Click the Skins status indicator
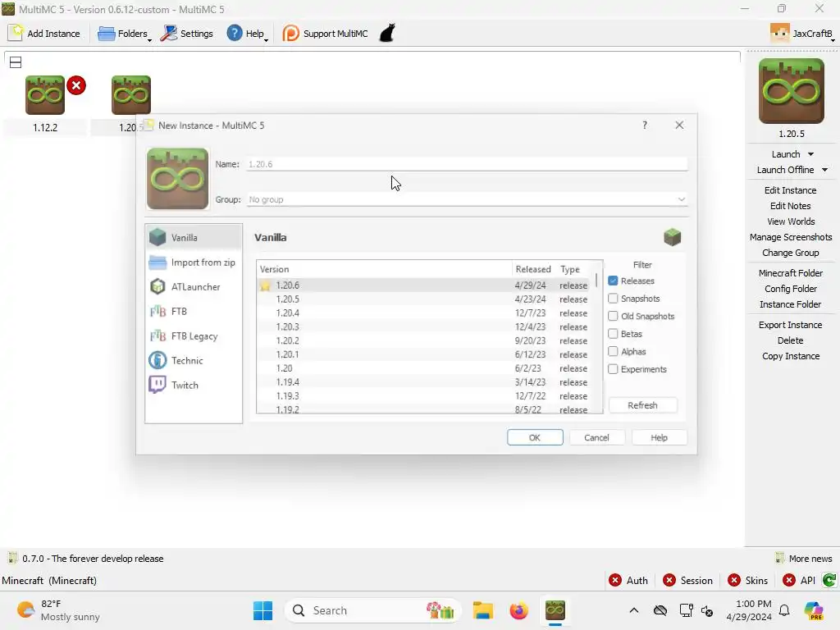Viewport: 840px width, 630px height. click(x=748, y=580)
